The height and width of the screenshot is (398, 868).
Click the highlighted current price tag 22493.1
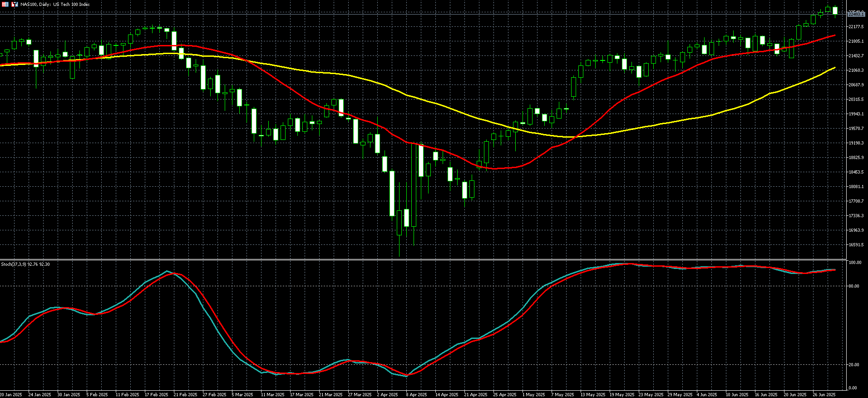(x=856, y=15)
